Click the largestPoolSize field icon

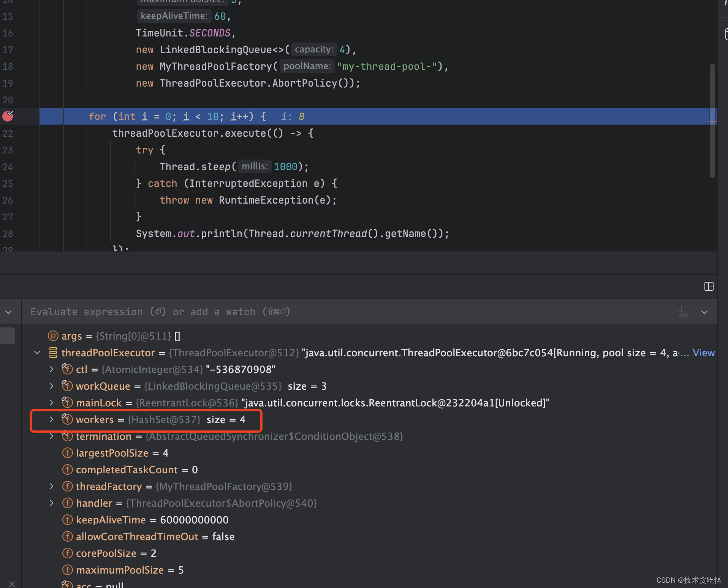point(67,453)
